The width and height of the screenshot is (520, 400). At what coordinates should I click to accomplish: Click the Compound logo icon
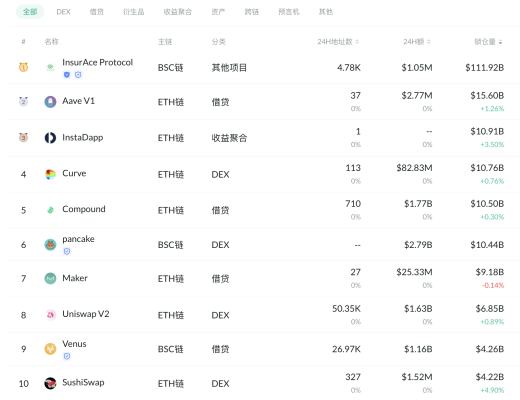pyautogui.click(x=50, y=210)
